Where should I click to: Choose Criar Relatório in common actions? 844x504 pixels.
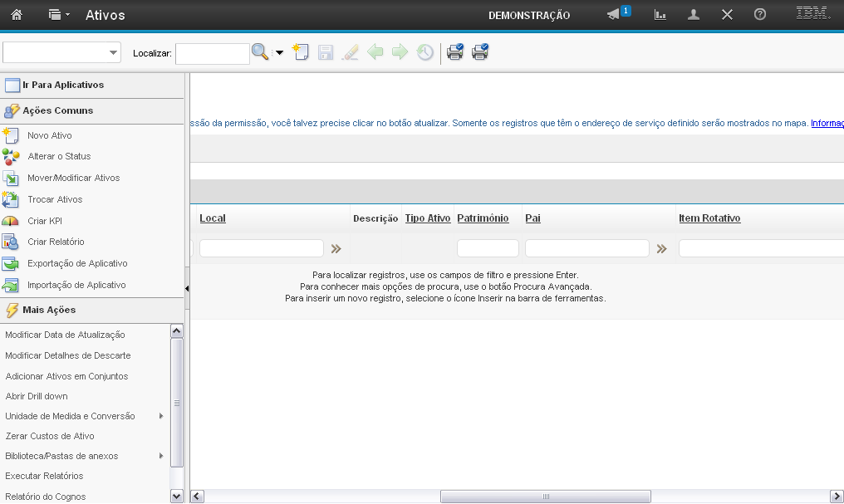pyautogui.click(x=56, y=242)
